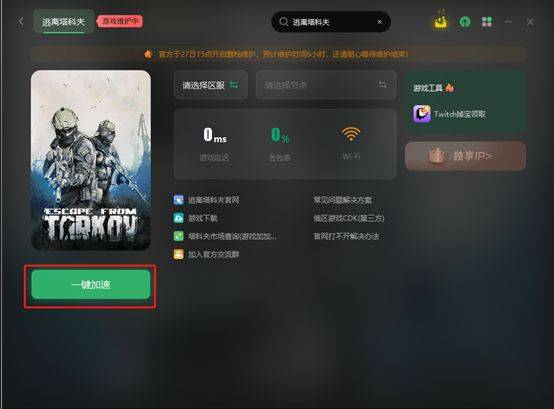The image size is (554, 409).
Task: Open the 请选择节点 node dropdown
Action: [326, 85]
